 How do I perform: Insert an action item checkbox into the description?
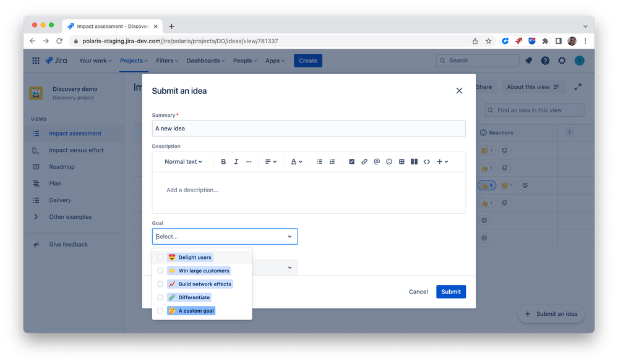pyautogui.click(x=352, y=161)
